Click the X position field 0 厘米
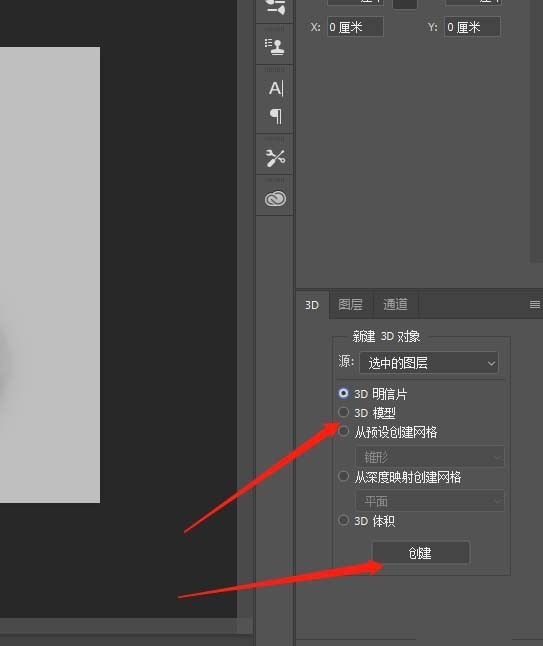 (x=355, y=27)
